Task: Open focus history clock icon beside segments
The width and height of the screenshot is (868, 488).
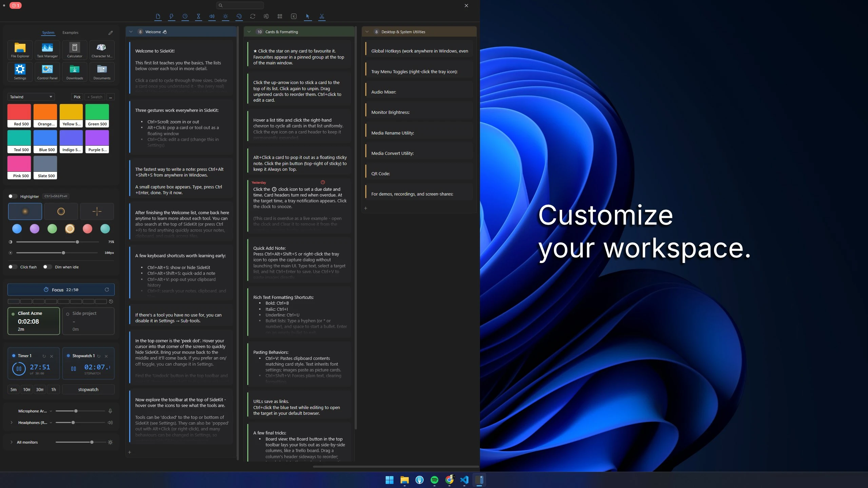Action: pyautogui.click(x=111, y=301)
